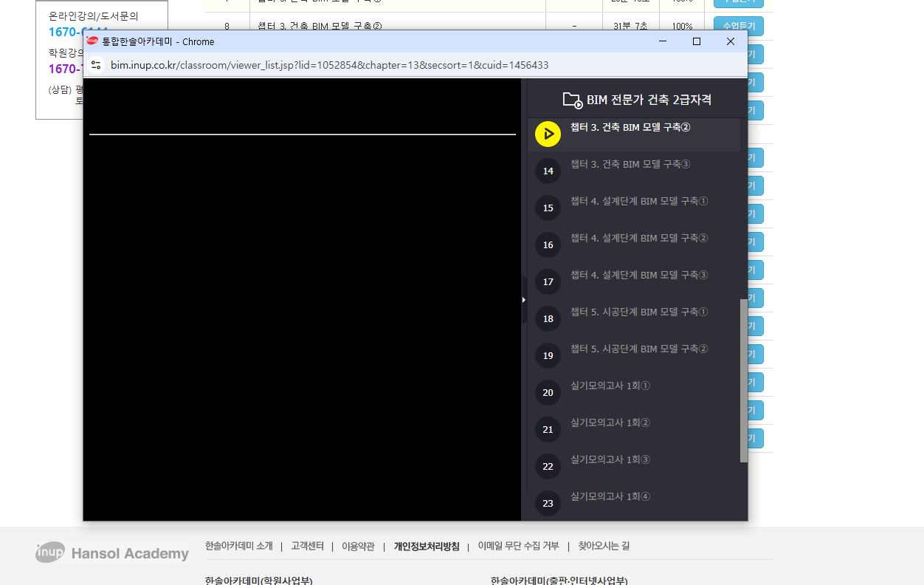Select lesson number 15 circle icon

[x=548, y=208]
